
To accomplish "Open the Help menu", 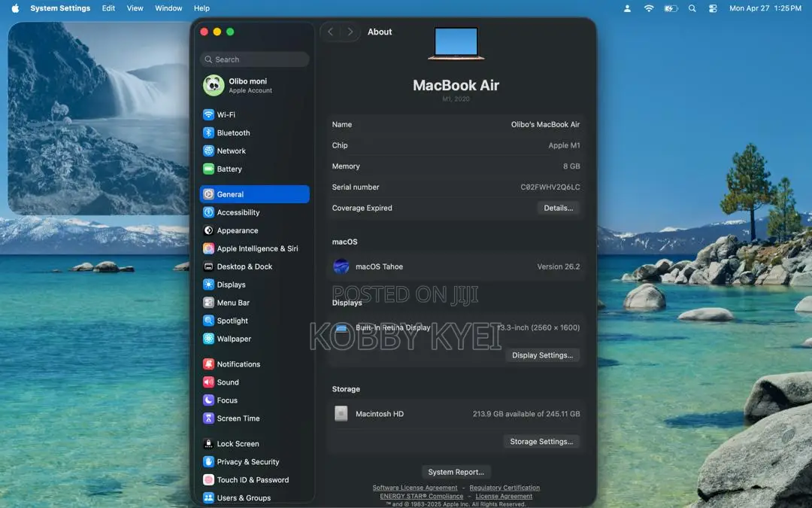I will pyautogui.click(x=201, y=8).
